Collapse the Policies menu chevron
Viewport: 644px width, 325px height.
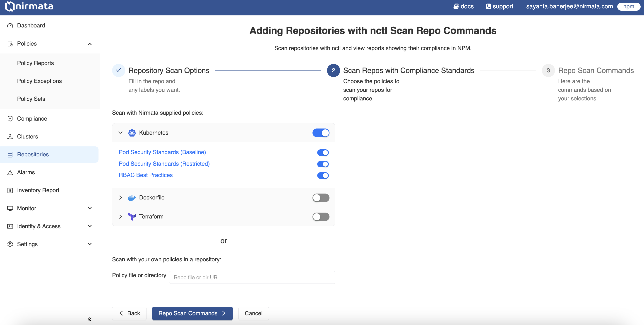[90, 44]
